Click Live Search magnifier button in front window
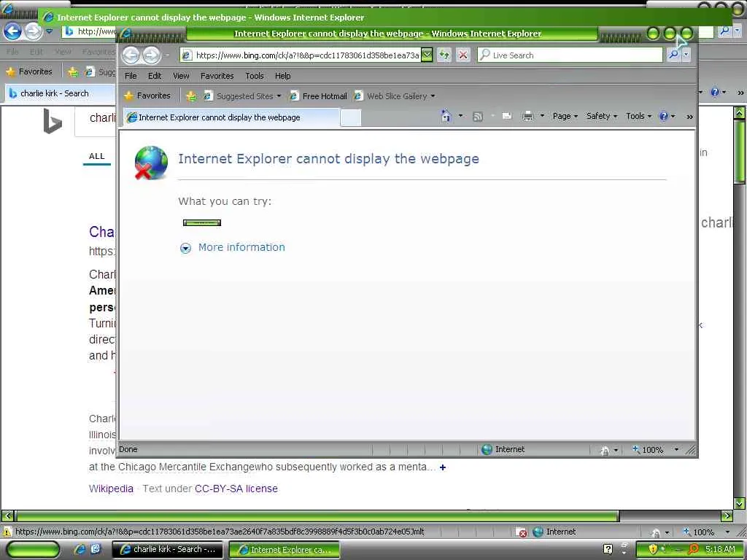 click(673, 55)
